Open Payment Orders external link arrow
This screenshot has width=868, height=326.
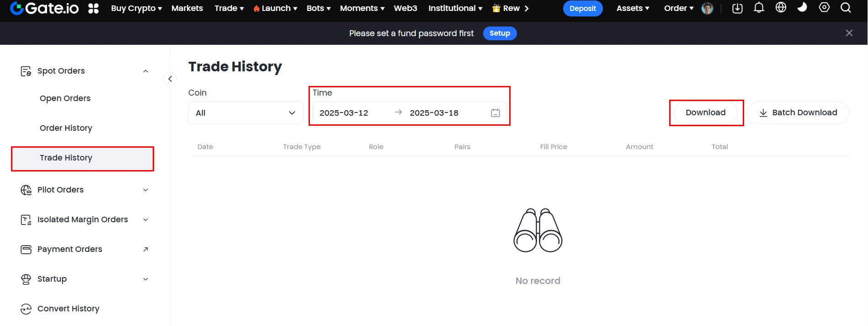click(145, 249)
